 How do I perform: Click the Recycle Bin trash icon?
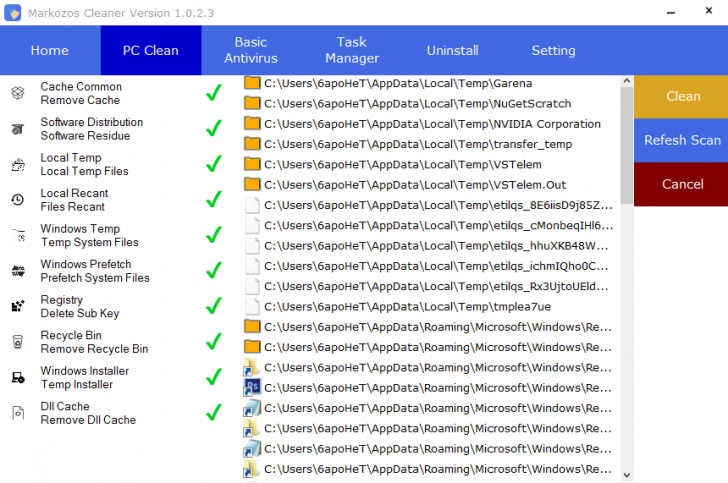17,342
